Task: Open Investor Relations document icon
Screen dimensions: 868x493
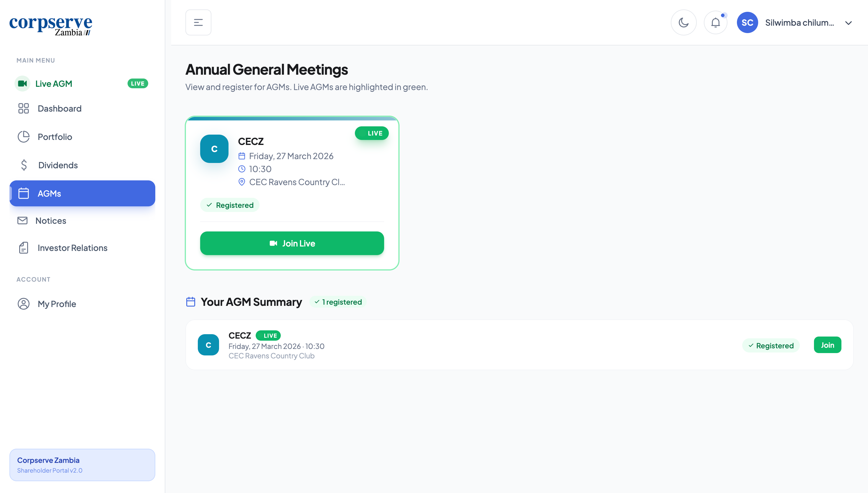Action: click(x=23, y=248)
